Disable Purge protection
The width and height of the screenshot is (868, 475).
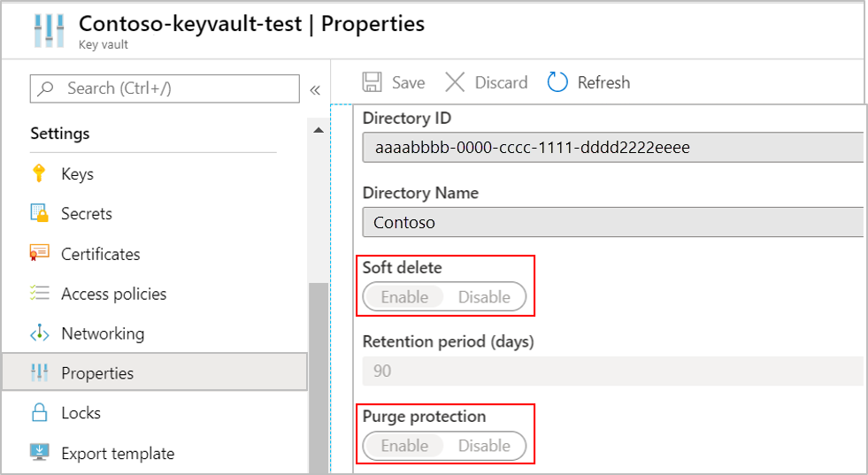tap(484, 446)
